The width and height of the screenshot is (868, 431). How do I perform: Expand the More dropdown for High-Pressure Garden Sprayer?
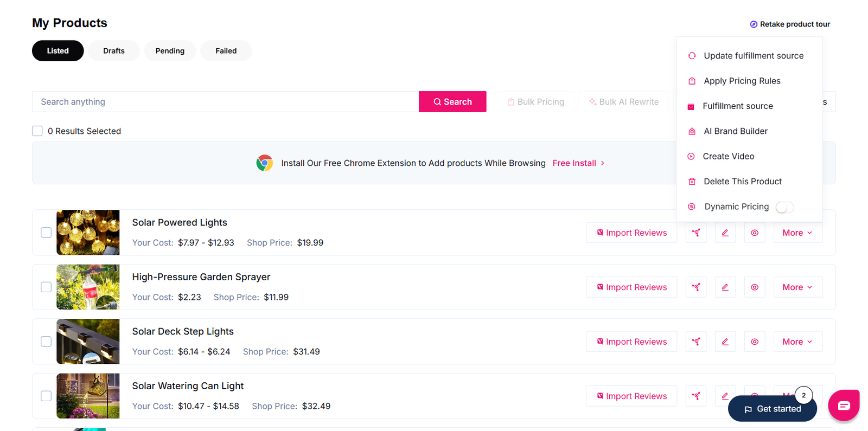[798, 287]
